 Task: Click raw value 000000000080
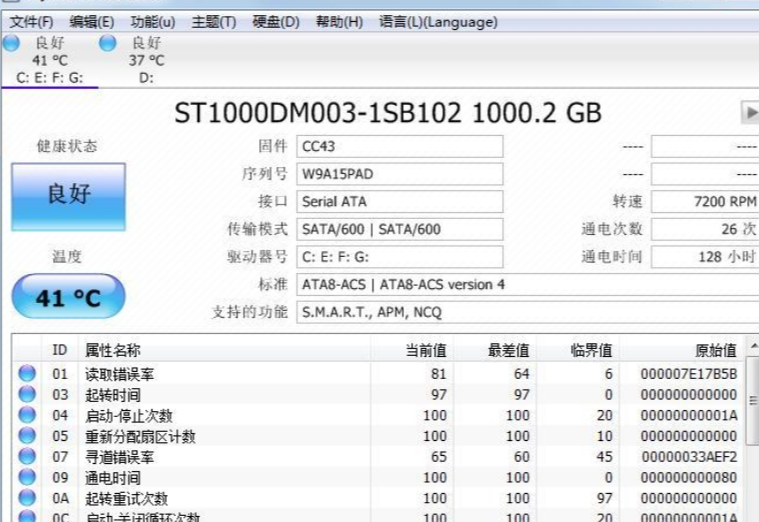point(689,477)
